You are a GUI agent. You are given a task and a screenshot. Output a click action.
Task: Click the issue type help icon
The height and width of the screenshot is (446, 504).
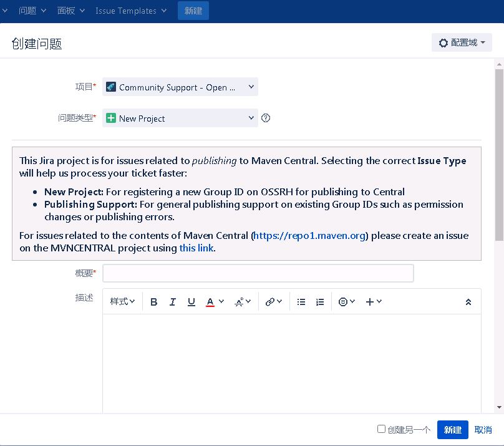click(x=266, y=118)
